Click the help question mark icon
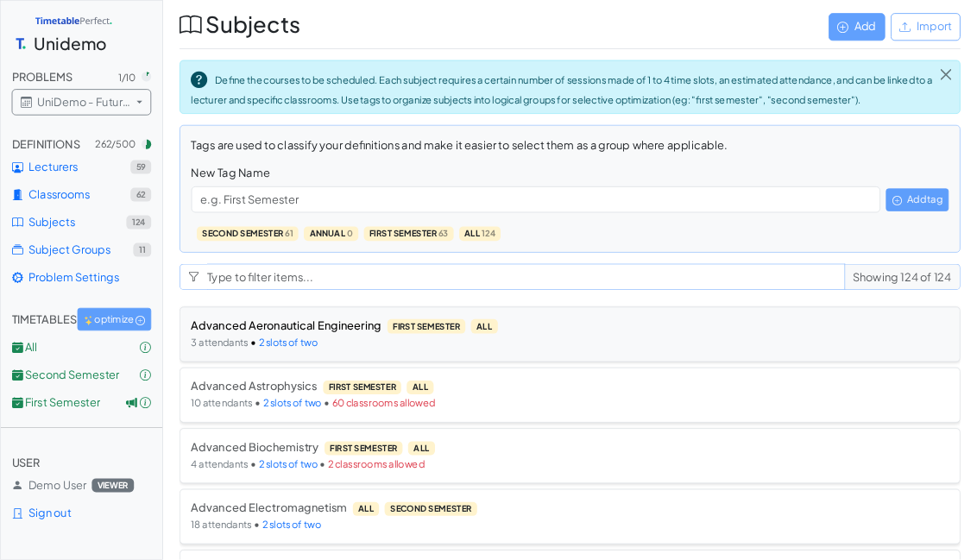 coord(199,79)
